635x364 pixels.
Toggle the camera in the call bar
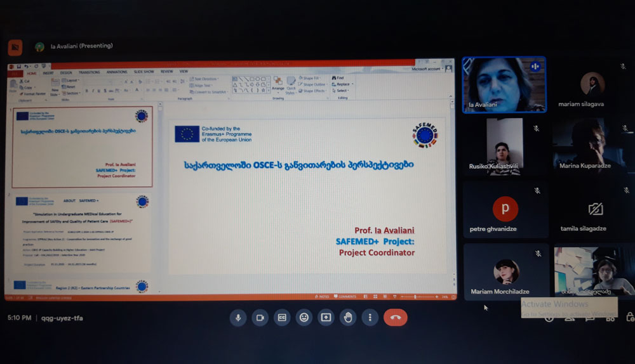260,318
